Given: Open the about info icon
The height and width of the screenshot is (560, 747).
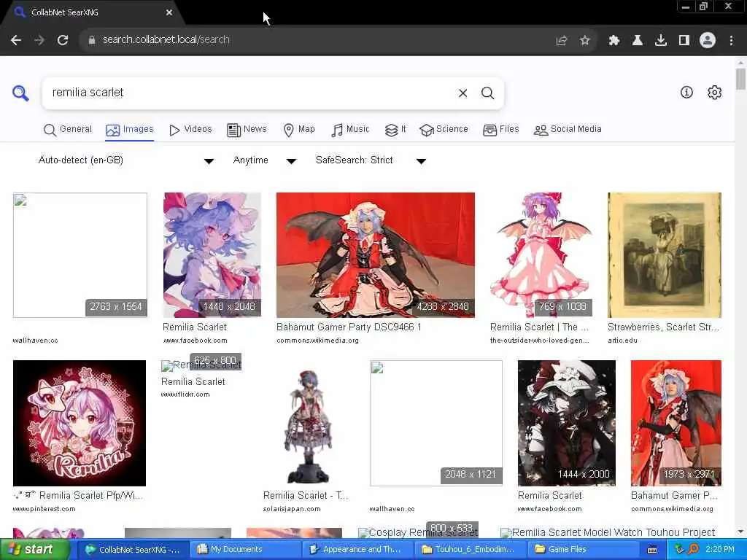Looking at the screenshot, I should [686, 93].
